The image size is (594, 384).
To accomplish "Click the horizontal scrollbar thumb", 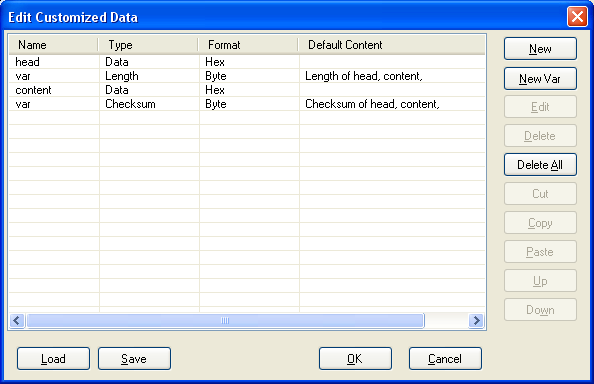I will coord(225,321).
